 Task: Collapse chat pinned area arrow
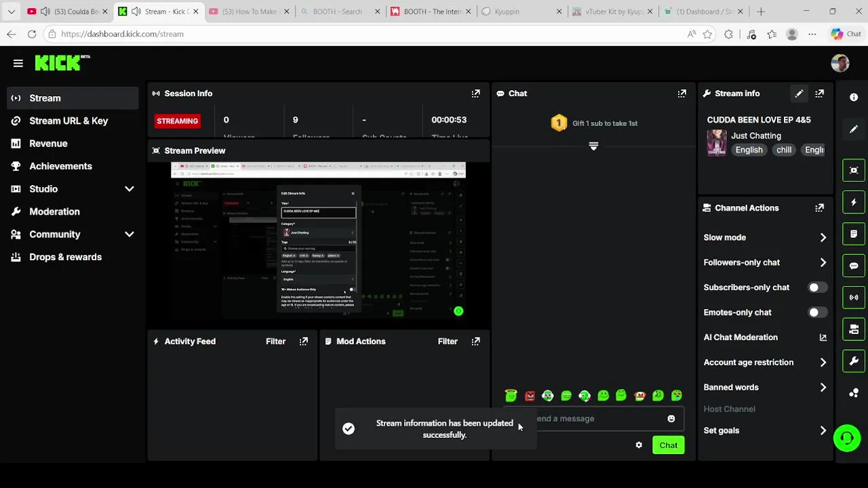click(593, 146)
